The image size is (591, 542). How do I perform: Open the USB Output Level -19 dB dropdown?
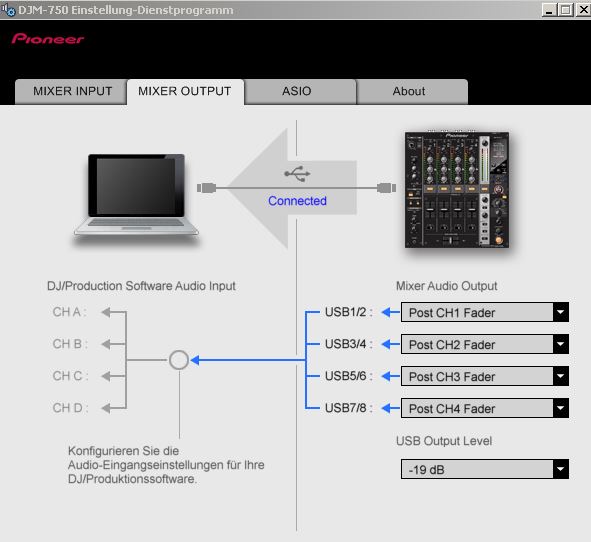coord(485,469)
